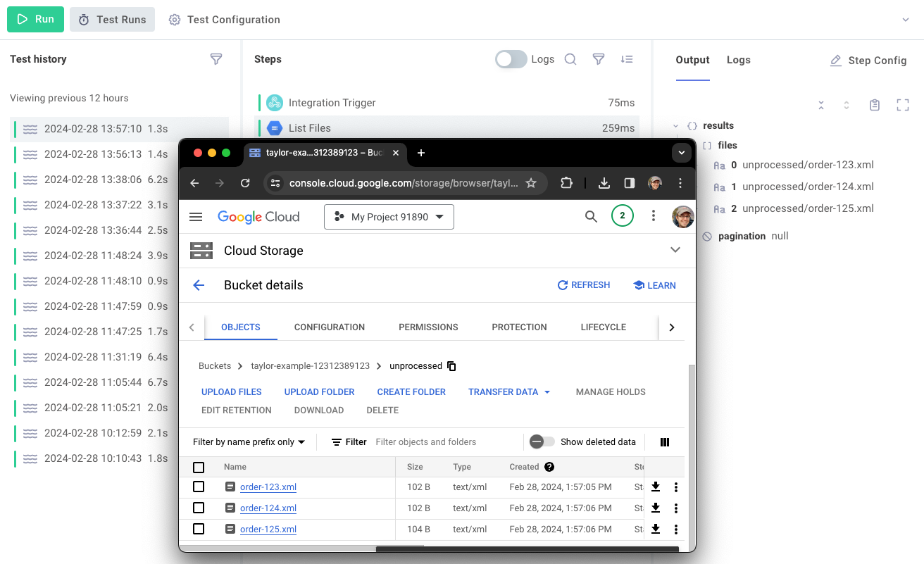The width and height of the screenshot is (924, 564).
Task: Enable the Show deleted data toggle
Action: point(542,441)
